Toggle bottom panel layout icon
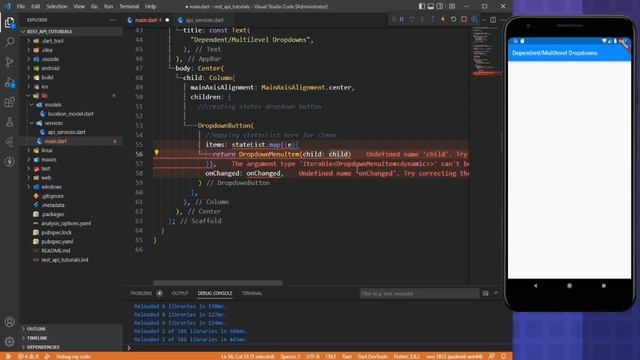 [x=431, y=6]
